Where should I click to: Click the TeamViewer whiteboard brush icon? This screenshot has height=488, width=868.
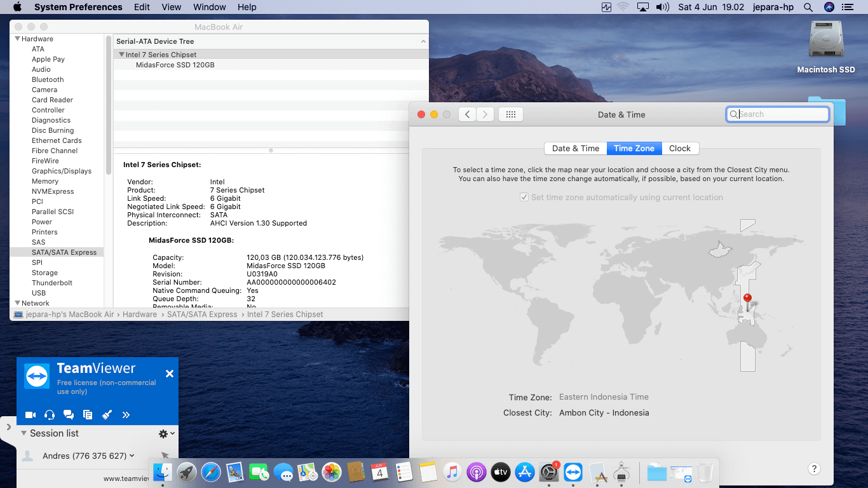[x=107, y=415]
